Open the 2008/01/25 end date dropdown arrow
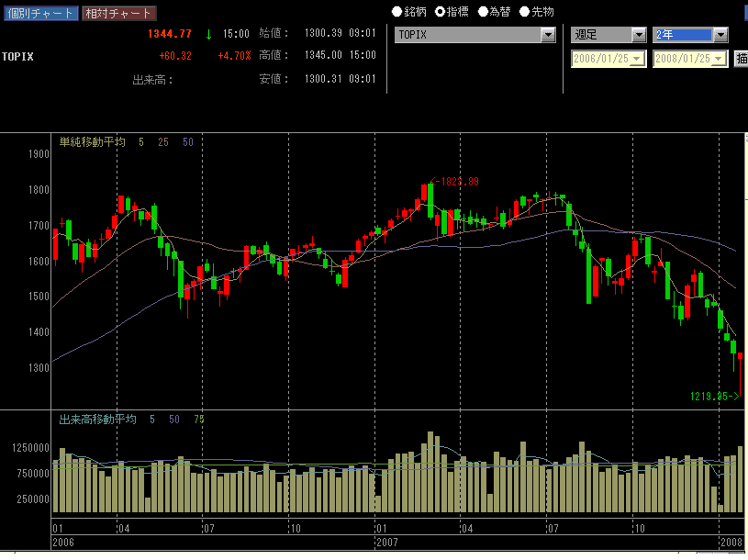This screenshot has width=748, height=560. coord(719,59)
